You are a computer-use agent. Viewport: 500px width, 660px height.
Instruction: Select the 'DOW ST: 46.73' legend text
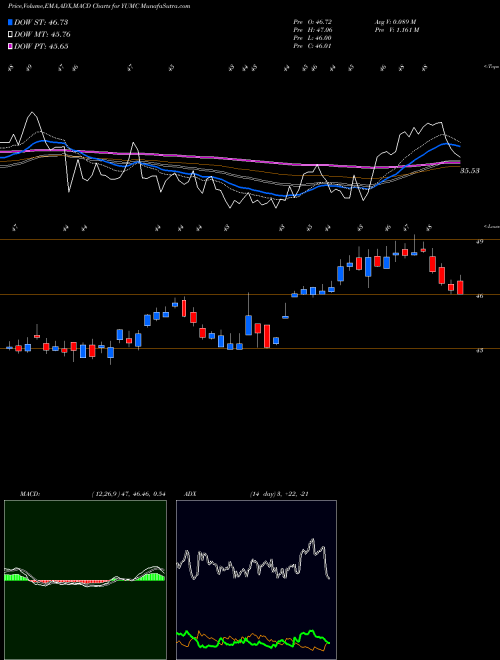tap(41, 22)
